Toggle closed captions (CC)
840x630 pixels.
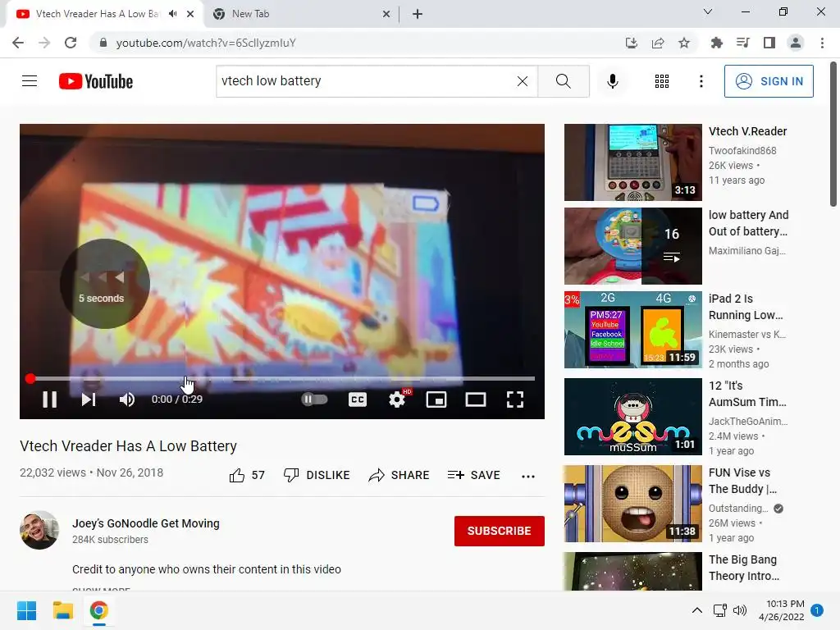click(358, 399)
